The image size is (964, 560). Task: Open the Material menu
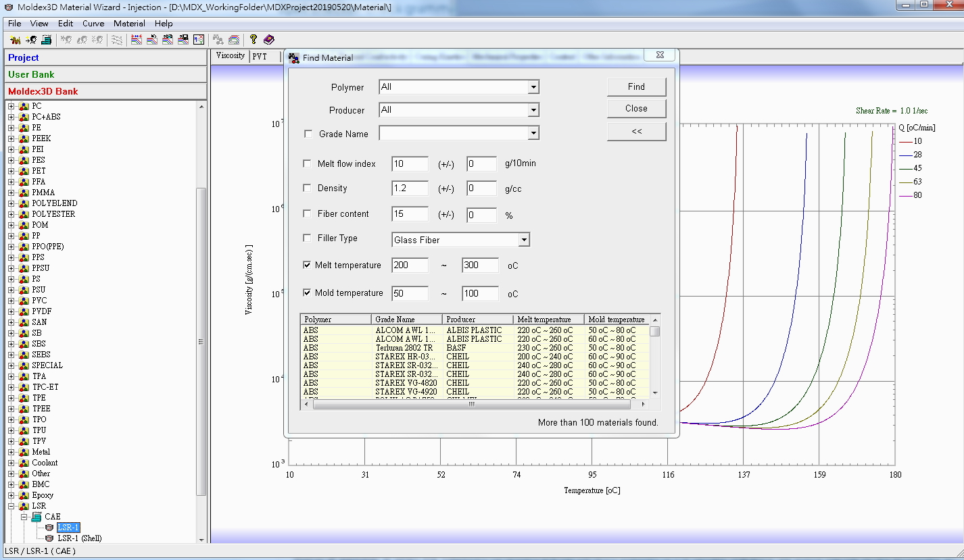129,24
